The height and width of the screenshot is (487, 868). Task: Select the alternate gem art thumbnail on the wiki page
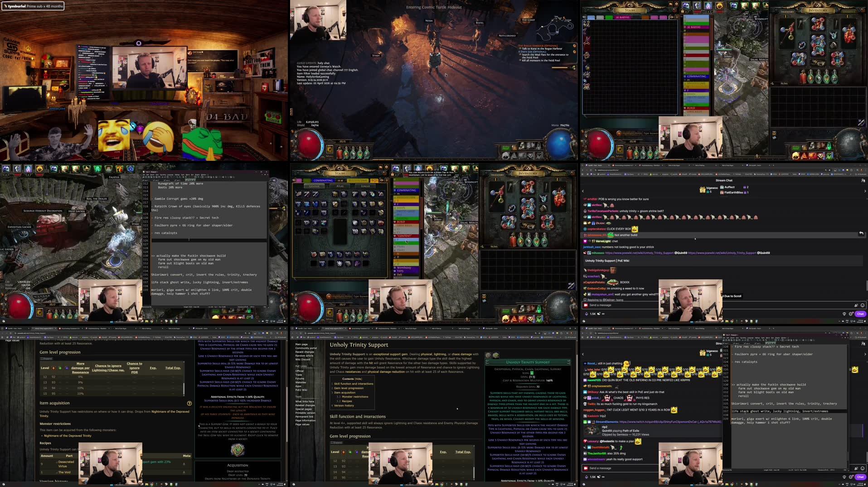point(495,355)
